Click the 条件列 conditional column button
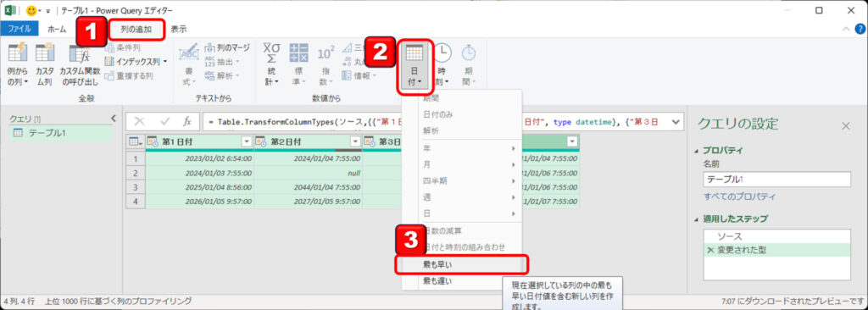This screenshot has width=868, height=310. pos(123,48)
